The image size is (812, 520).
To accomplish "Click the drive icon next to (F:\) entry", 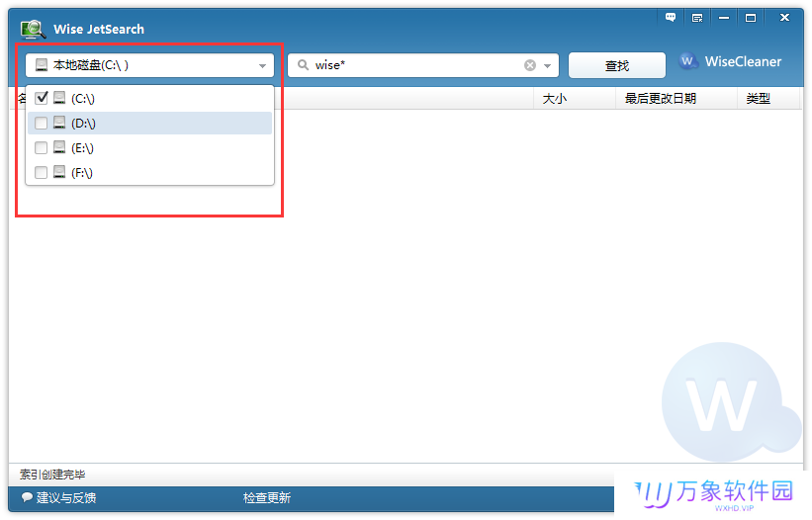I will point(59,172).
